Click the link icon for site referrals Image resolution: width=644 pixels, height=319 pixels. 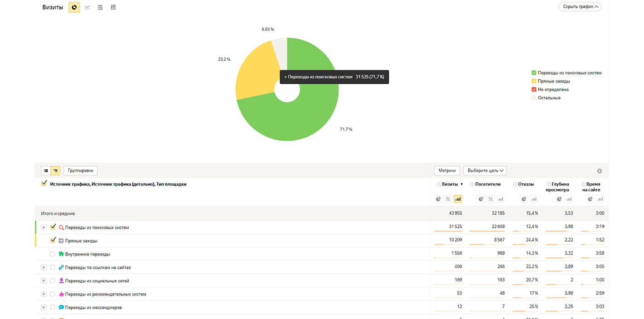coord(61,267)
